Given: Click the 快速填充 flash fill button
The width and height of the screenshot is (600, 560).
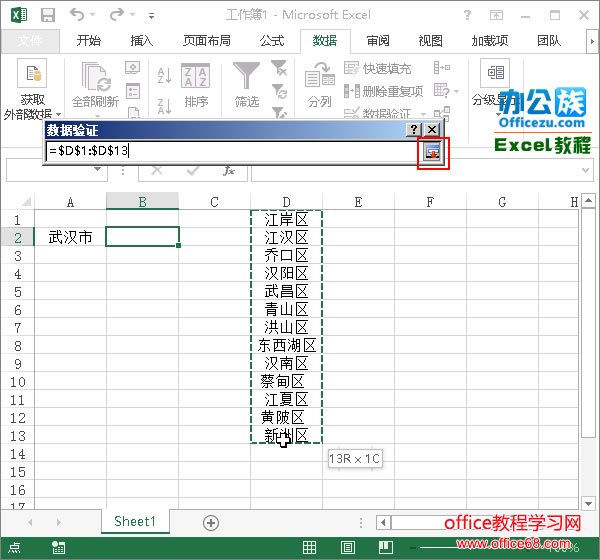Looking at the screenshot, I should [x=378, y=69].
